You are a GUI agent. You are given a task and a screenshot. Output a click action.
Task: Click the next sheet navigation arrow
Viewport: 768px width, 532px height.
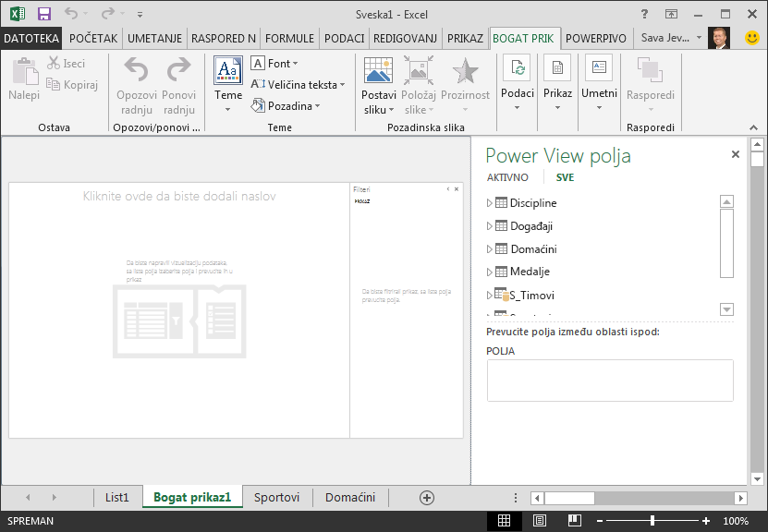[x=54, y=497]
